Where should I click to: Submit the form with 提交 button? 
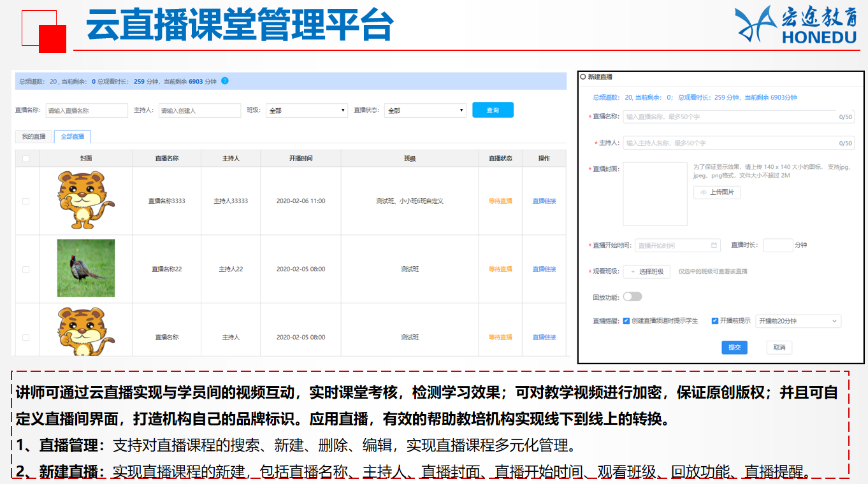coord(734,348)
